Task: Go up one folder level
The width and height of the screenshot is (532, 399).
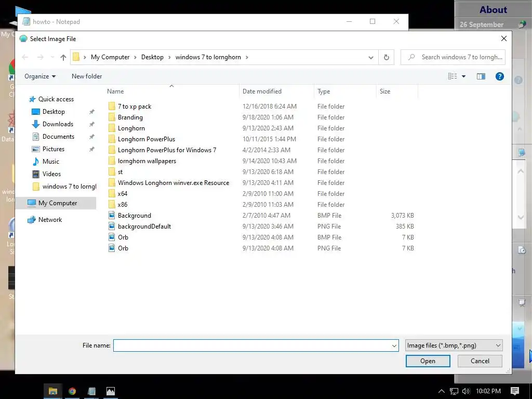Action: click(x=63, y=57)
